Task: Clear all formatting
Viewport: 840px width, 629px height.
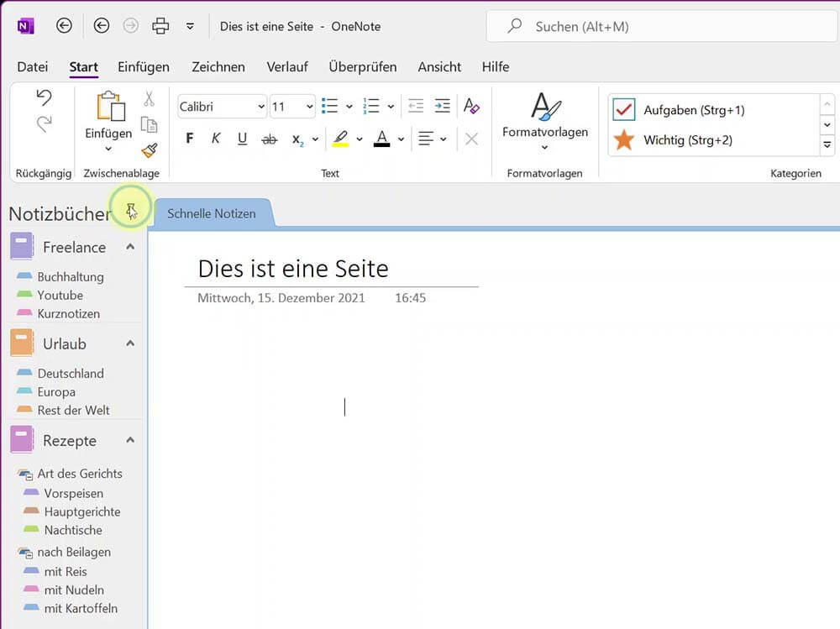Action: click(471, 106)
